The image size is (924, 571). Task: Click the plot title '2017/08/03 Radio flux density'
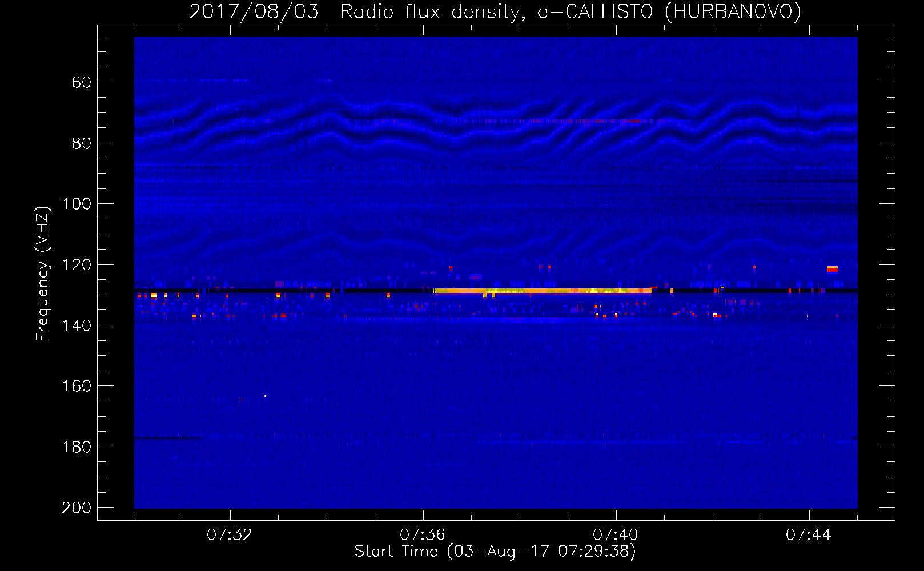coord(354,12)
